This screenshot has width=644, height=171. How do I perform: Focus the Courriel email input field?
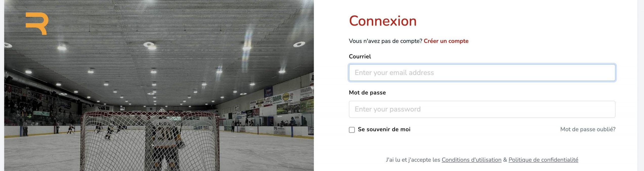point(482,73)
